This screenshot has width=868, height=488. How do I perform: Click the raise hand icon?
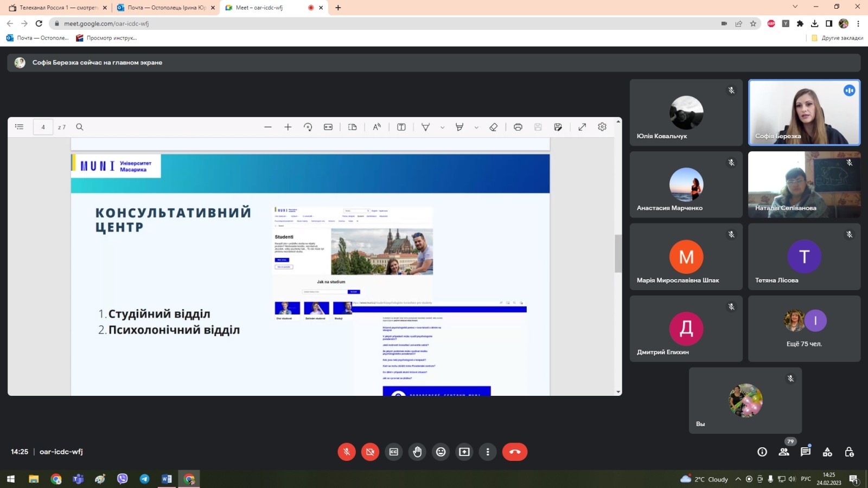417,452
